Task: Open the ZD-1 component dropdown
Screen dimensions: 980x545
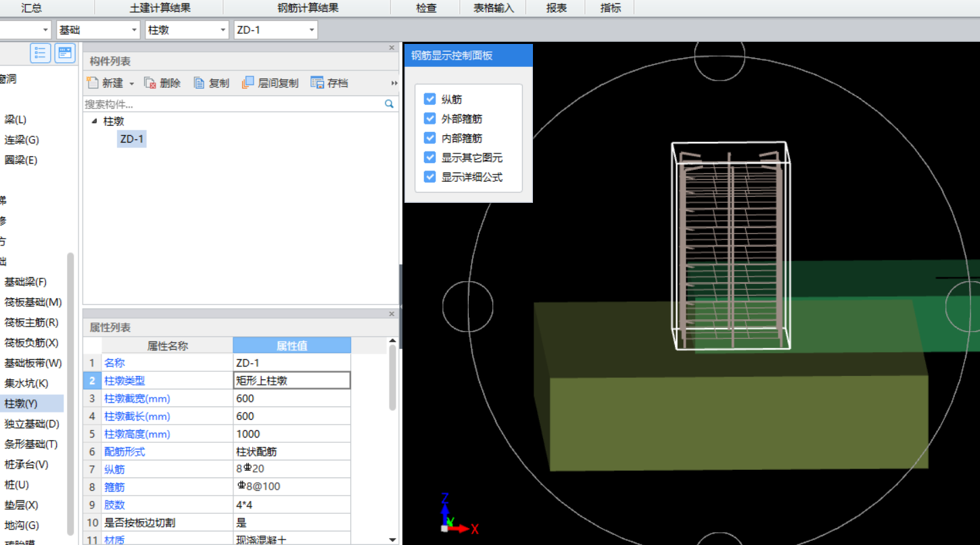Action: pyautogui.click(x=275, y=30)
